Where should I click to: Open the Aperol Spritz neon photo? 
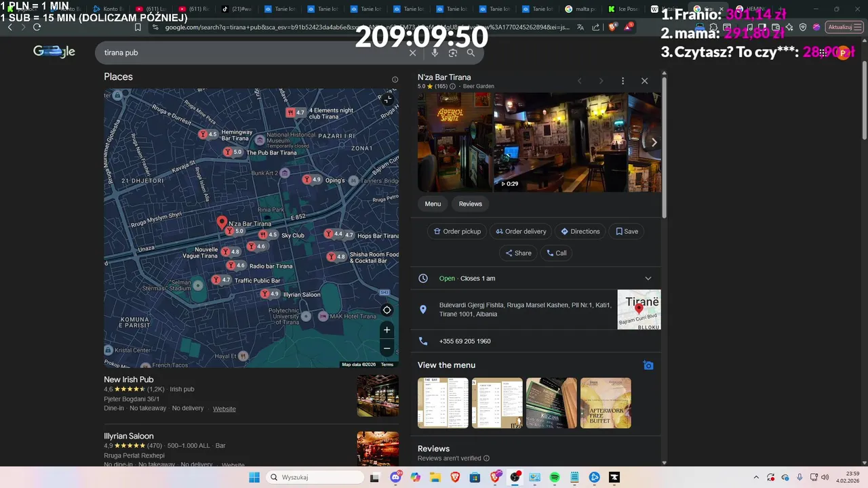click(454, 142)
